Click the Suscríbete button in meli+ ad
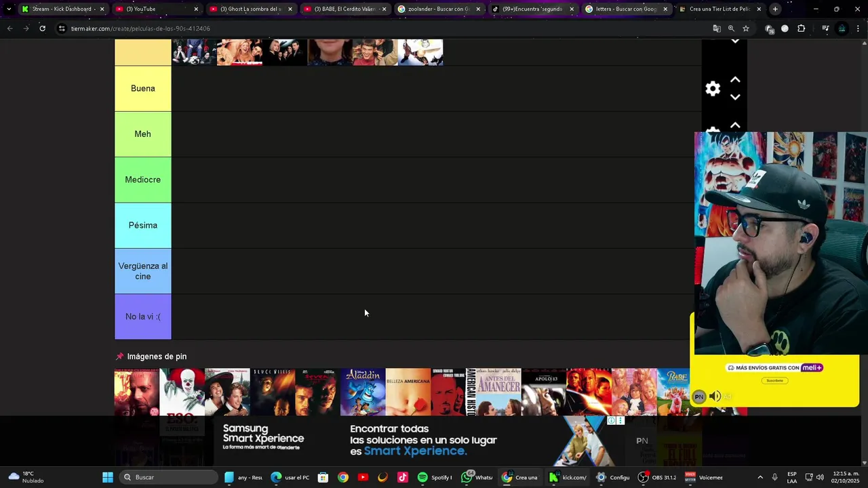The width and height of the screenshot is (868, 488). 774,380
